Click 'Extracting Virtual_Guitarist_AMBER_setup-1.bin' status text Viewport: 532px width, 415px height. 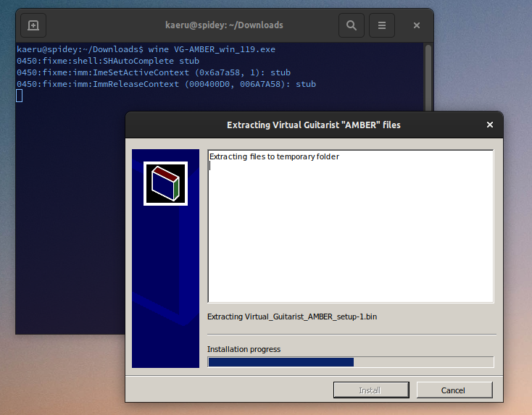tap(292, 317)
